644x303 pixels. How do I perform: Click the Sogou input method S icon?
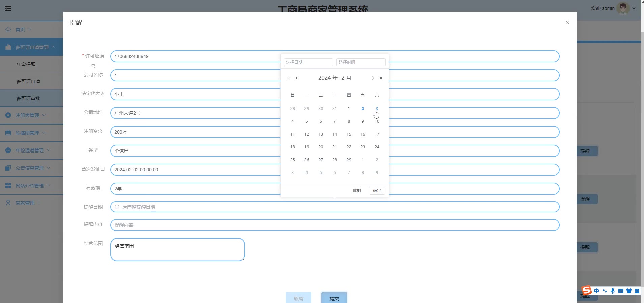587,291
